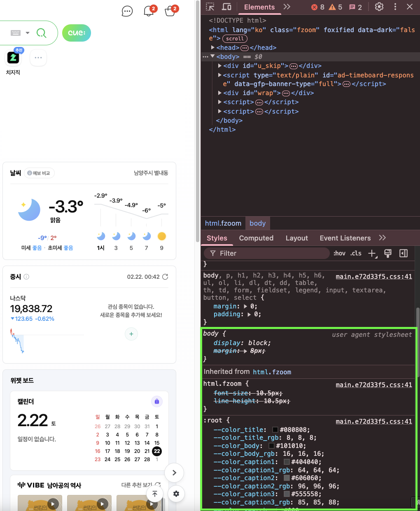Switch to the Event Listeners tab
420x511 pixels.
tap(345, 238)
